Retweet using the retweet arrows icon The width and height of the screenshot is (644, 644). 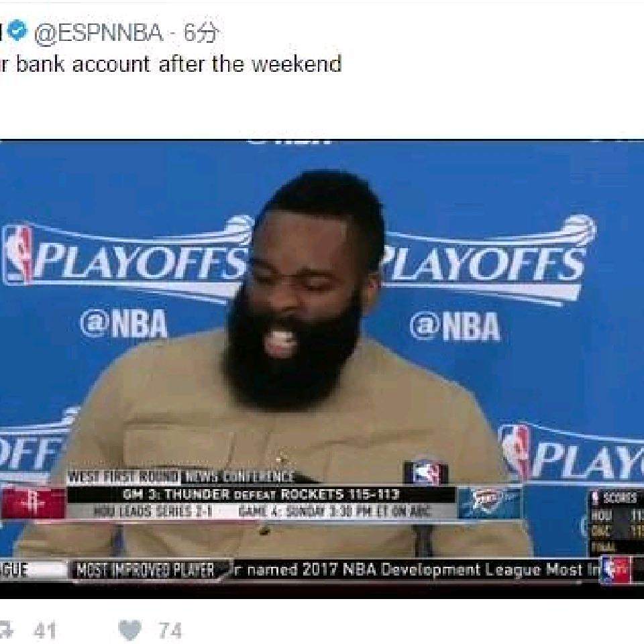pyautogui.click(x=5, y=630)
